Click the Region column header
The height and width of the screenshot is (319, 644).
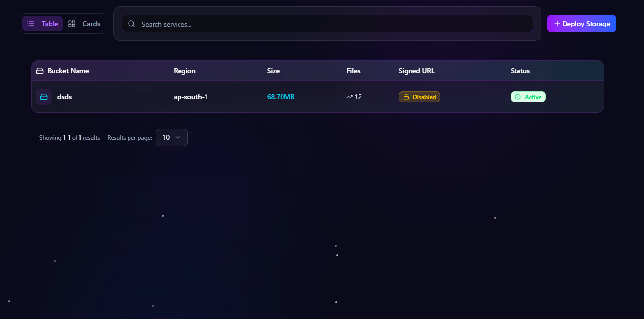184,71
